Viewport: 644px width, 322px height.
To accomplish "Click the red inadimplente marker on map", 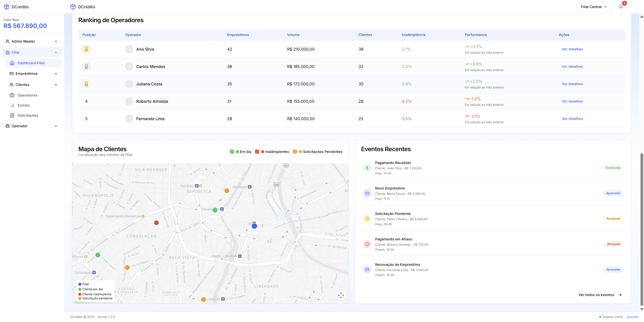I will click(156, 223).
